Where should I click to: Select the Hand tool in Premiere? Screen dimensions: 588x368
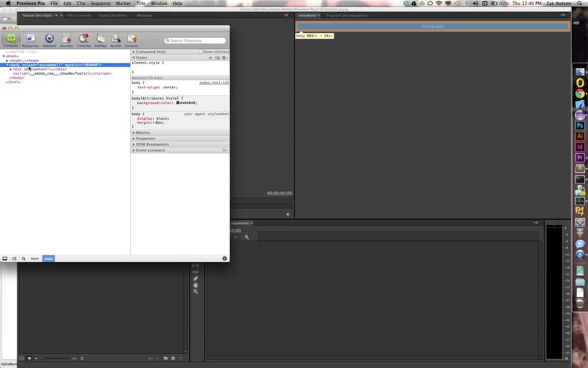(x=195, y=285)
